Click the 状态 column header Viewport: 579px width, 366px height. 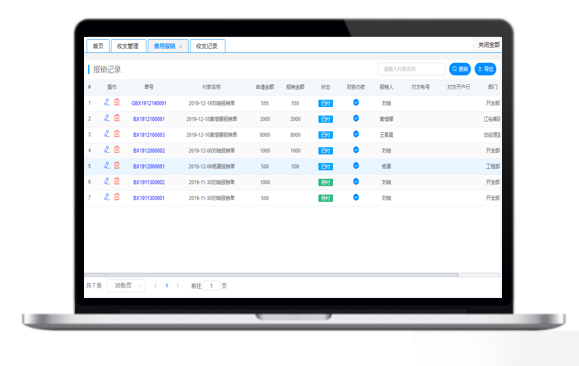pos(325,87)
